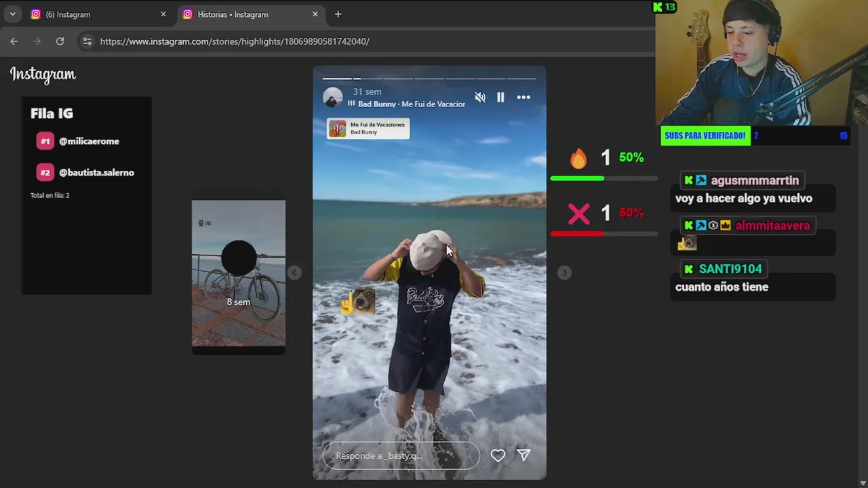Screen dimensions: 868x488
Task: Click the Fila IG heading
Action: [52, 113]
